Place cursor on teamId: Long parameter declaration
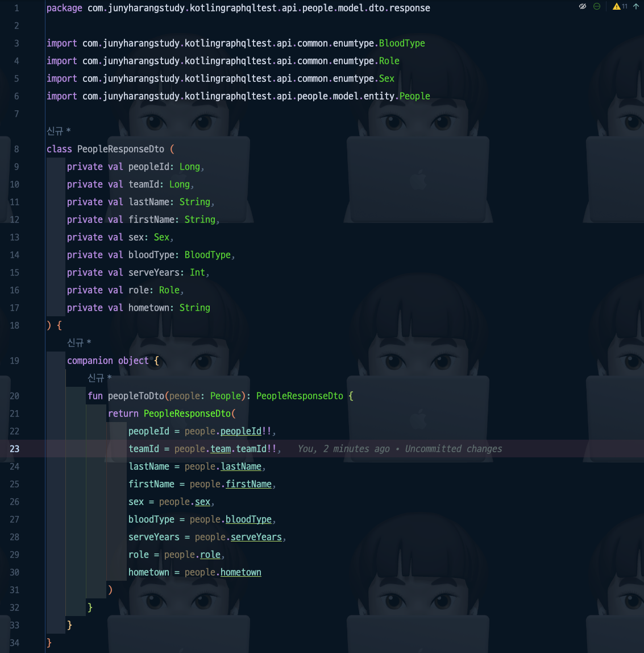 point(159,184)
